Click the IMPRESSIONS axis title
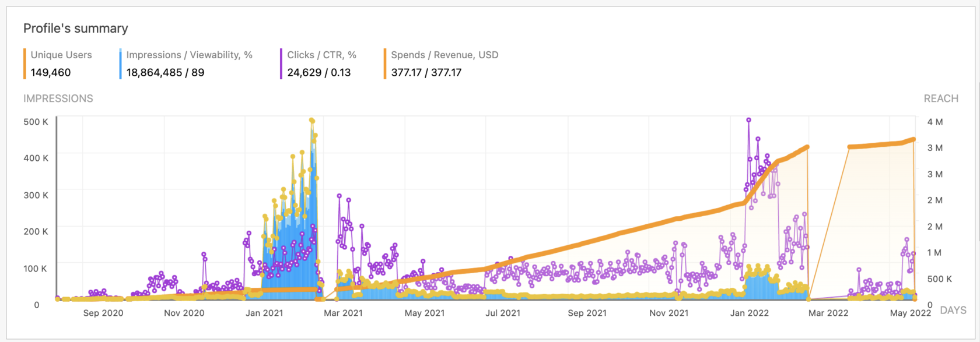Image resolution: width=980 pixels, height=342 pixels. (x=58, y=98)
